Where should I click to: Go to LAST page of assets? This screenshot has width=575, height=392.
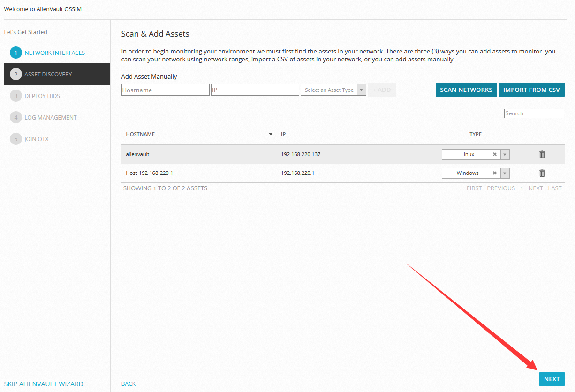(x=555, y=188)
